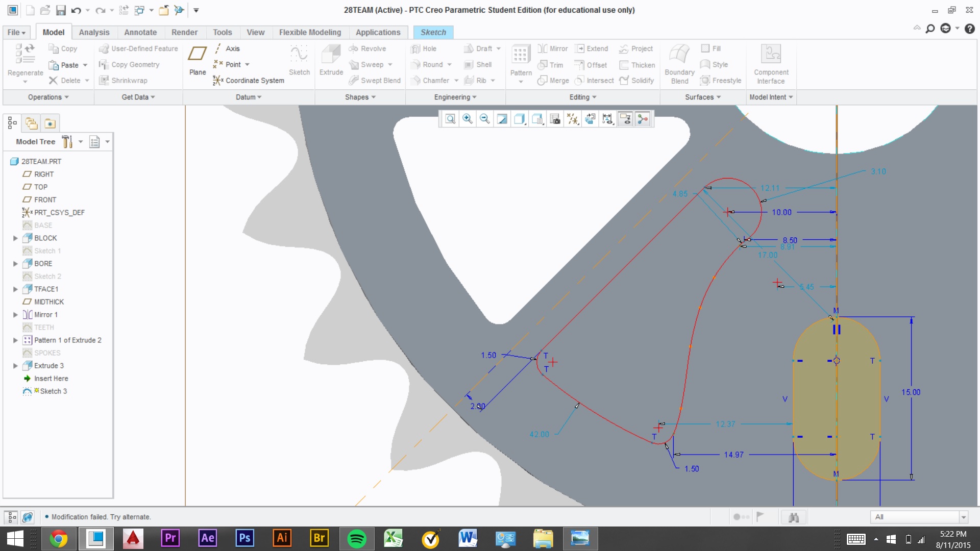This screenshot has height=551, width=980.
Task: Open the Shapes group dropdown
Action: click(x=360, y=97)
